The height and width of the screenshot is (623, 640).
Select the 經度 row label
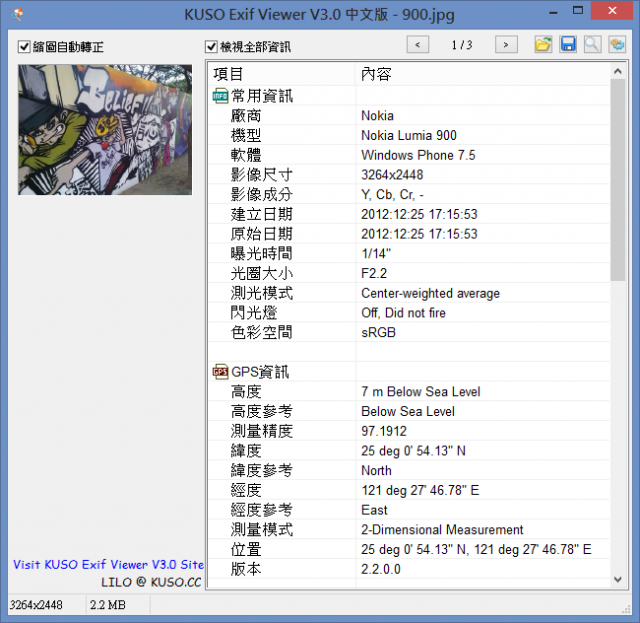(246, 490)
